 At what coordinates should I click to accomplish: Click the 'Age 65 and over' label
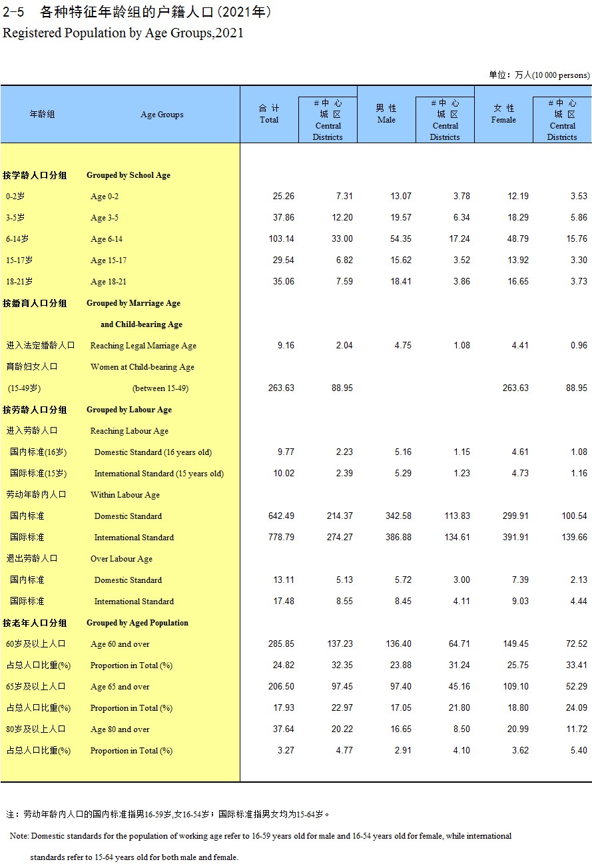coord(120,687)
